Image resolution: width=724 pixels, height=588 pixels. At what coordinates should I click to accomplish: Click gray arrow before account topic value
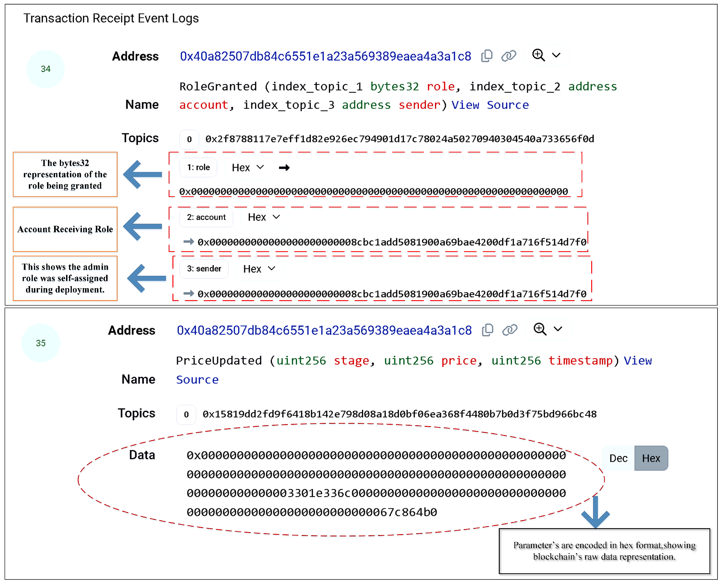click(x=188, y=242)
